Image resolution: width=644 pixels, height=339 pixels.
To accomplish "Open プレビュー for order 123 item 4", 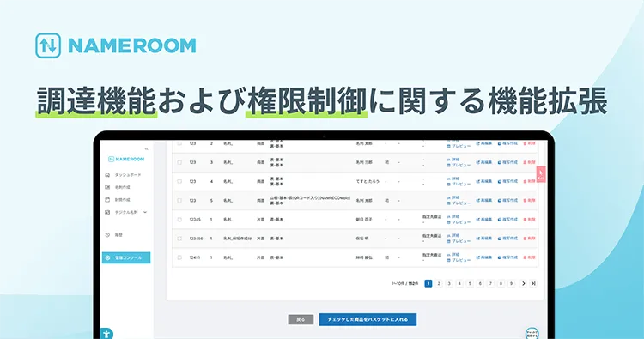I will point(459,185).
